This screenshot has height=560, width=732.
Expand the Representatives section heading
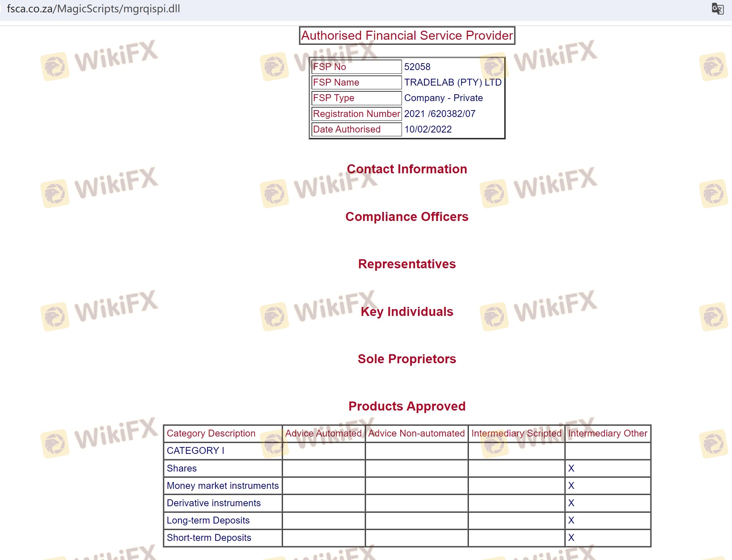point(407,264)
